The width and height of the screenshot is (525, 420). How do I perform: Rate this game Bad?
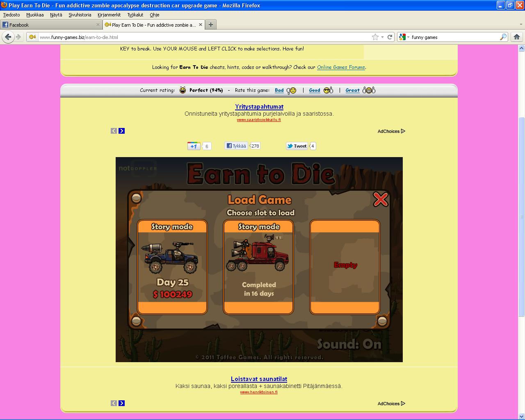[x=279, y=90]
